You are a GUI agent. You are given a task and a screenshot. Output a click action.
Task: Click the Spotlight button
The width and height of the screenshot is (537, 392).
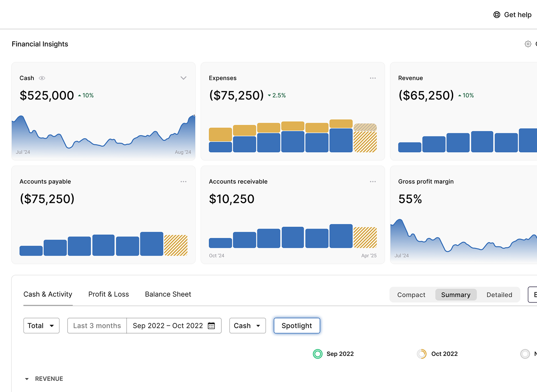(297, 326)
